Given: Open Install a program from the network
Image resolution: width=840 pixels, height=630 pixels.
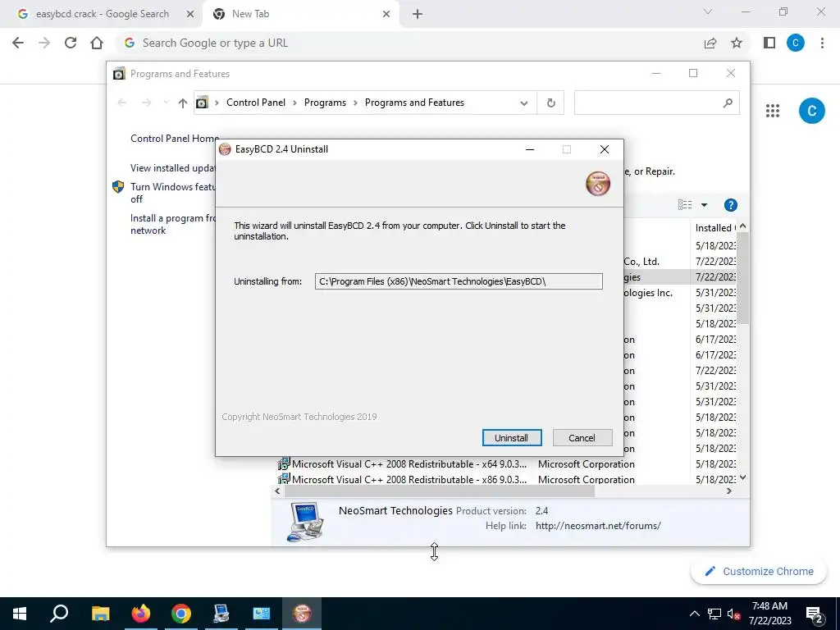Looking at the screenshot, I should pyautogui.click(x=172, y=224).
